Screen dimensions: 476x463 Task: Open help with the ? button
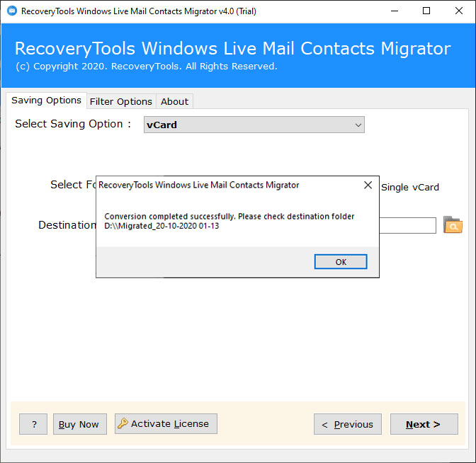[x=33, y=424]
